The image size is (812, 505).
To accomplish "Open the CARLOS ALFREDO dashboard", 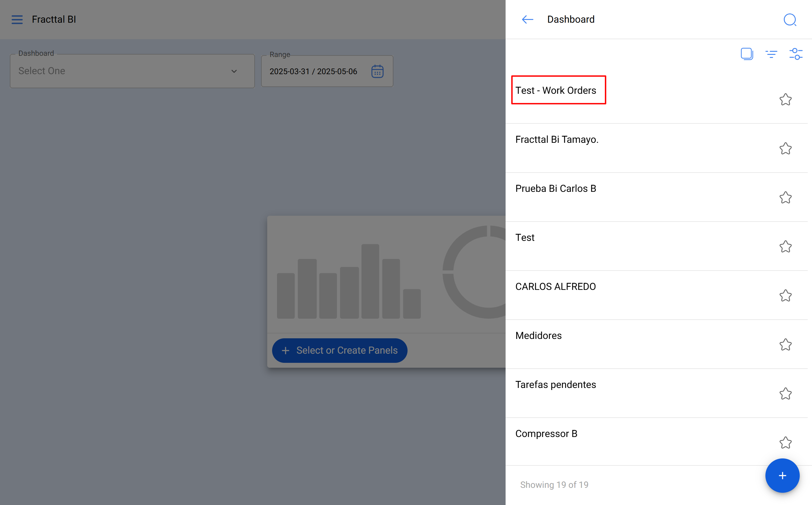I will point(656,295).
